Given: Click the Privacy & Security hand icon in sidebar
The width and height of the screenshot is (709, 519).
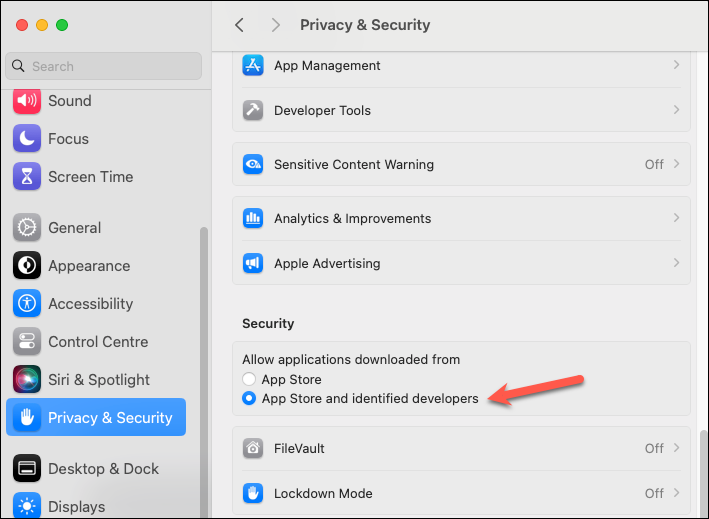Looking at the screenshot, I should [27, 417].
